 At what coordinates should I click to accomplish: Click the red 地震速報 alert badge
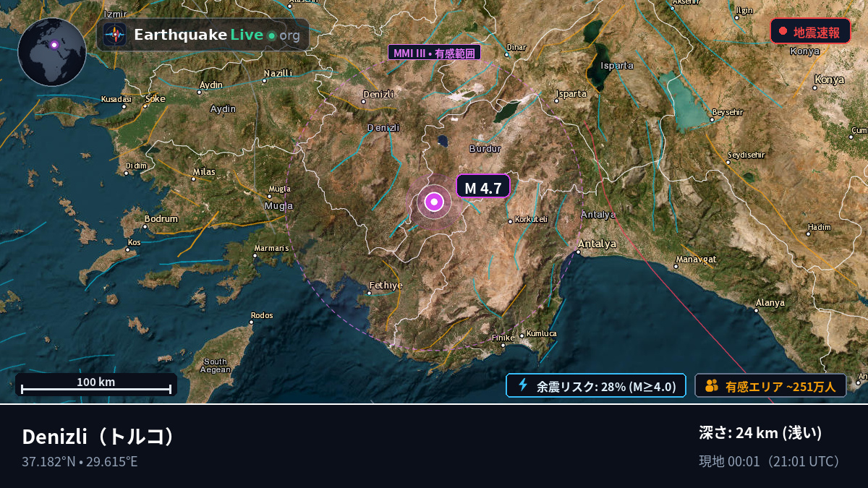pos(810,31)
